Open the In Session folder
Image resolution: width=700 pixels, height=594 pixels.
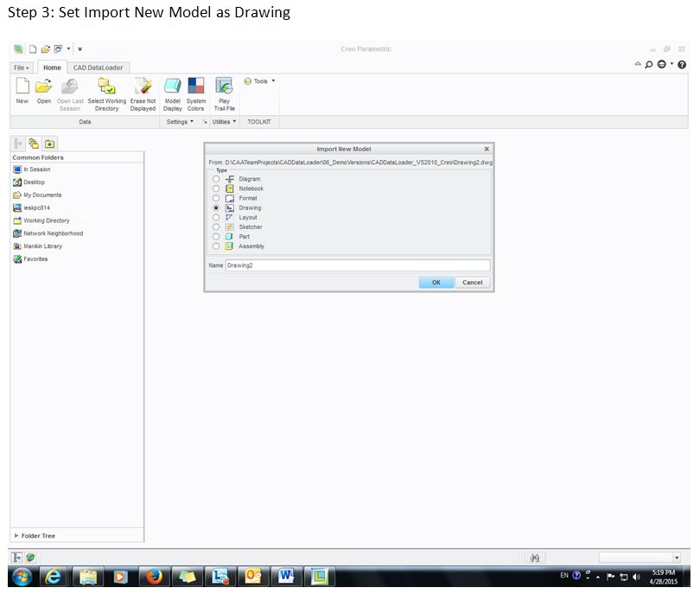click(x=32, y=169)
